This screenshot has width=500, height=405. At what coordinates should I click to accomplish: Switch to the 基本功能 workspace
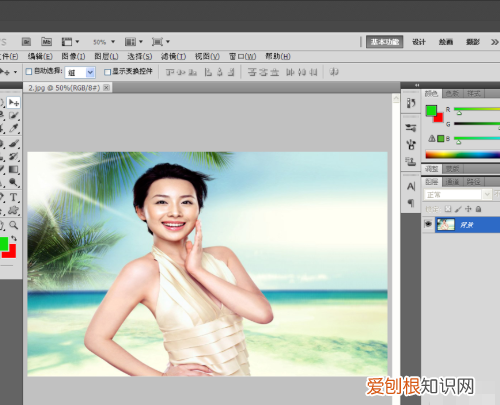pos(384,42)
